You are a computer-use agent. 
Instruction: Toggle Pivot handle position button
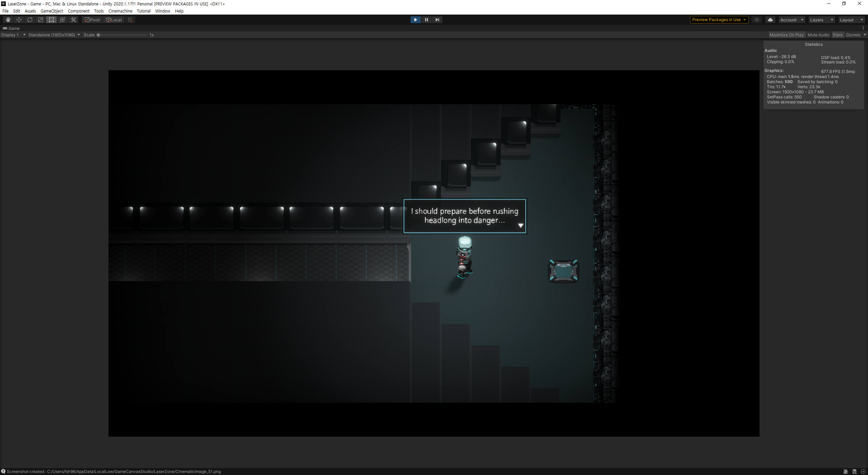click(93, 20)
